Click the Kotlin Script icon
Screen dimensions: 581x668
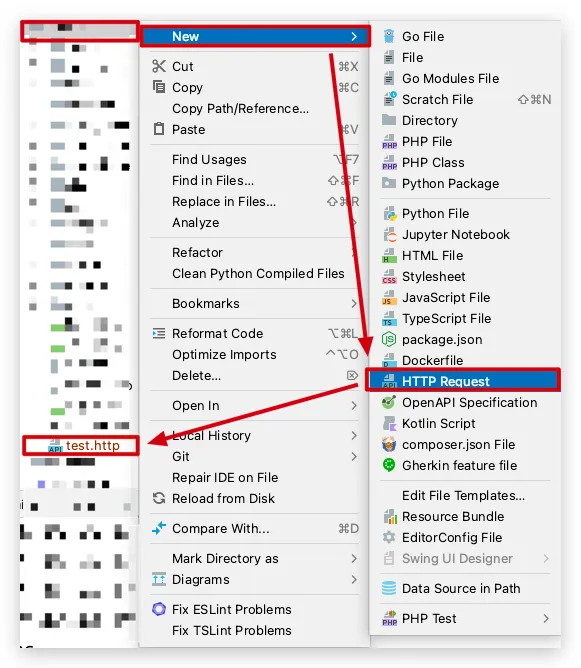389,423
